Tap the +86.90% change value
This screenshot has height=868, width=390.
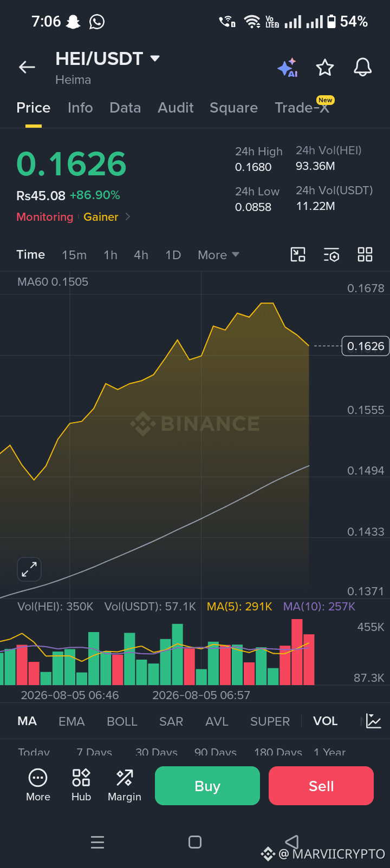[x=95, y=195]
